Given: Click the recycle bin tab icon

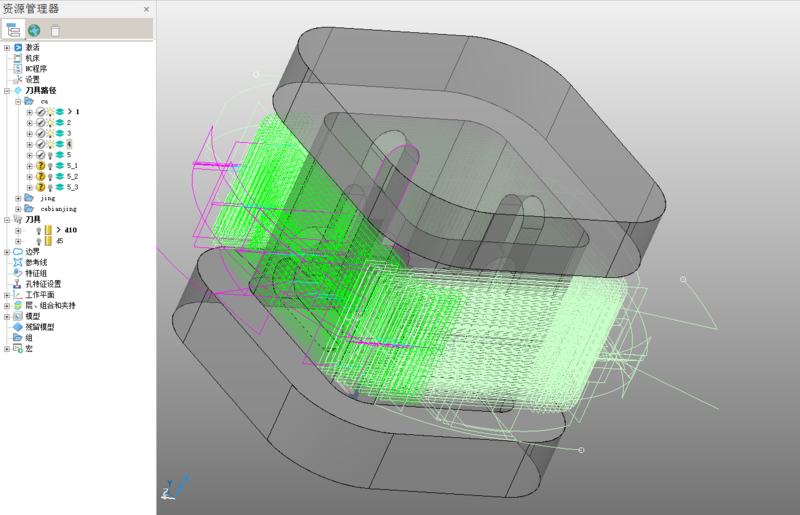Looking at the screenshot, I should tap(55, 30).
